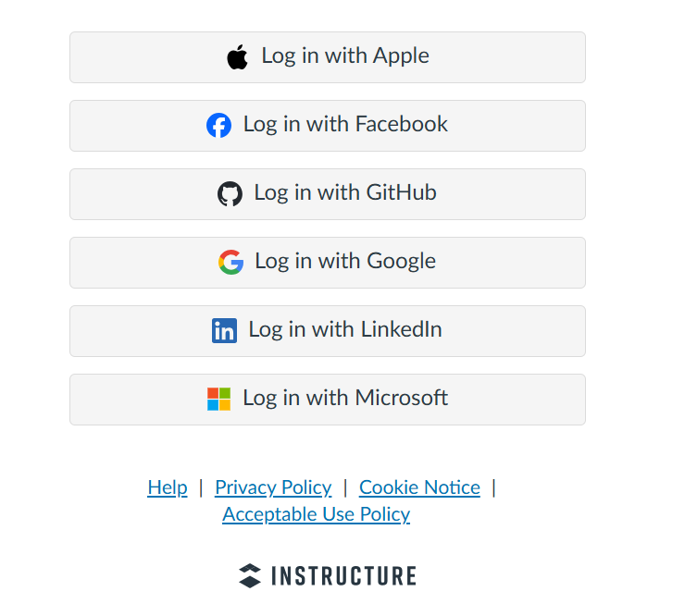Click the Microsoft four-square logo icon
The image size is (685, 616).
point(218,399)
